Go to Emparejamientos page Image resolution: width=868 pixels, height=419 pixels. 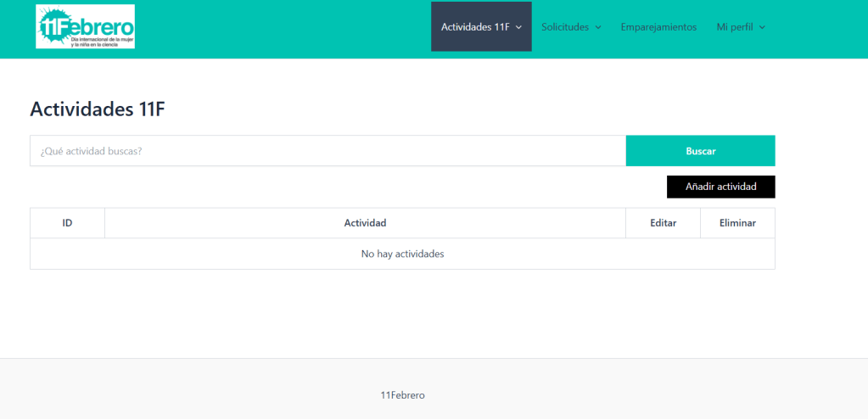tap(658, 27)
